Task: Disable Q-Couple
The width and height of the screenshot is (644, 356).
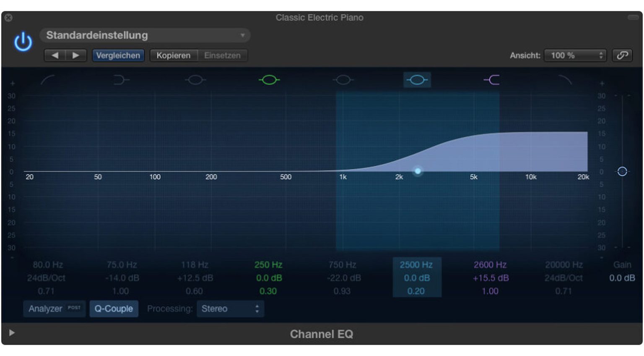Action: [x=114, y=309]
